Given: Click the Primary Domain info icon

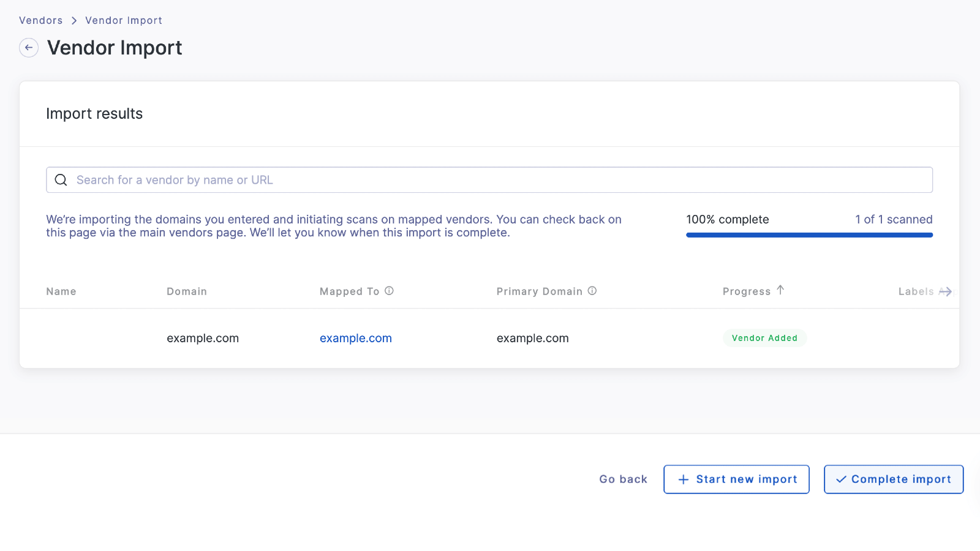Looking at the screenshot, I should (592, 291).
